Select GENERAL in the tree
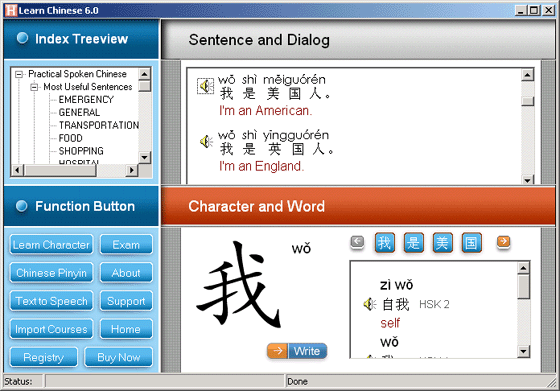Image resolution: width=560 pixels, height=391 pixels. (x=79, y=112)
